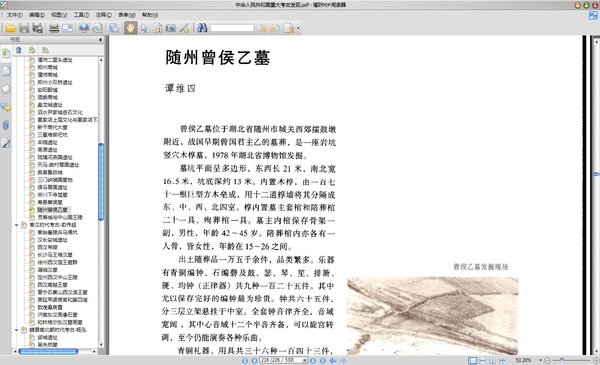
Task: Toggle single page view layout
Action: (473, 360)
